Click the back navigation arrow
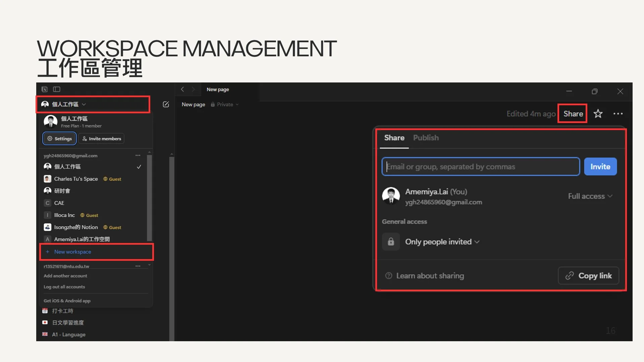Image resolution: width=644 pixels, height=362 pixels. pyautogui.click(x=182, y=89)
